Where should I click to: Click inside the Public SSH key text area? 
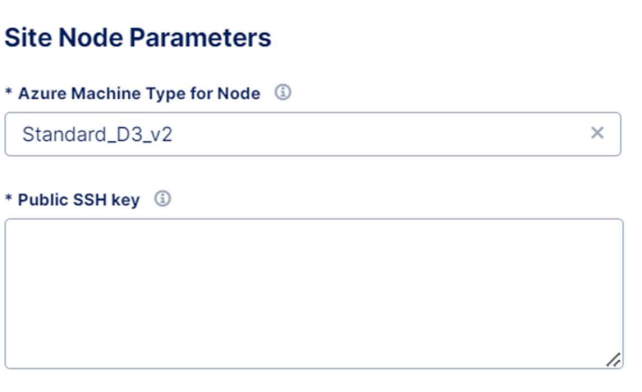click(314, 294)
